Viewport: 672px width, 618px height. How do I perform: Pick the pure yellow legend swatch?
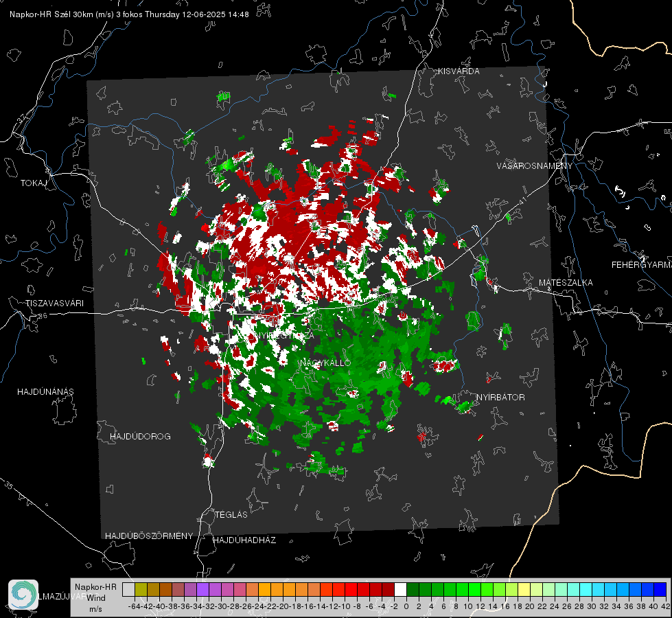(x=524, y=590)
